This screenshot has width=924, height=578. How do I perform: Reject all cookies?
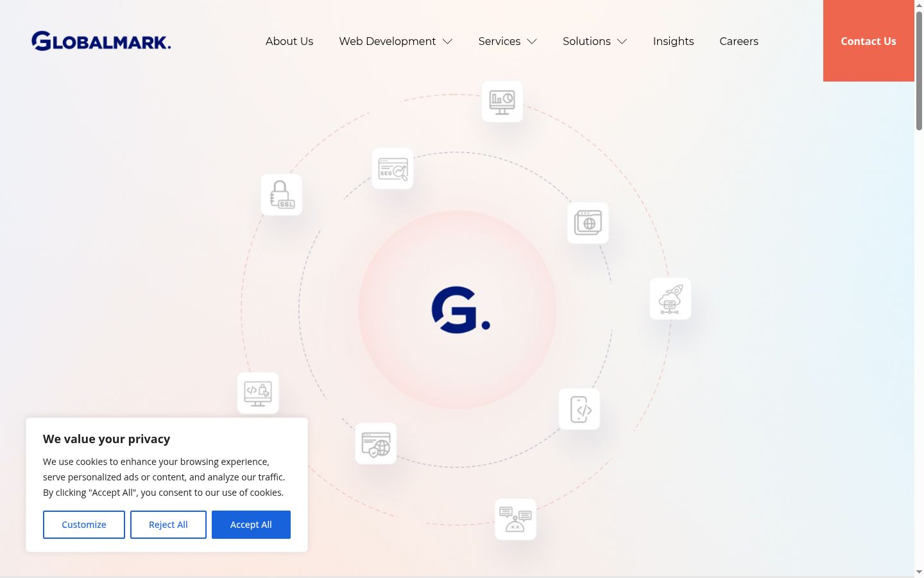pyautogui.click(x=168, y=525)
